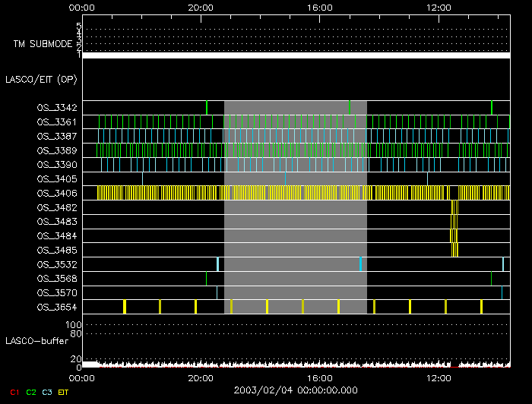Viewport: 532px width, 404px height.
Task: Click the white TM submode bar
Action: 296,55
